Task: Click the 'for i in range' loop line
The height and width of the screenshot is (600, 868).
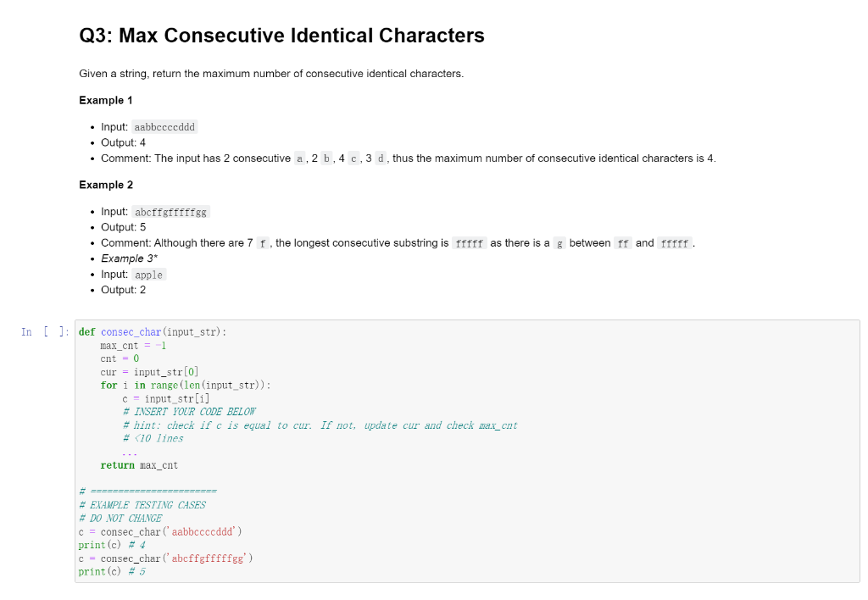Action: [186, 386]
